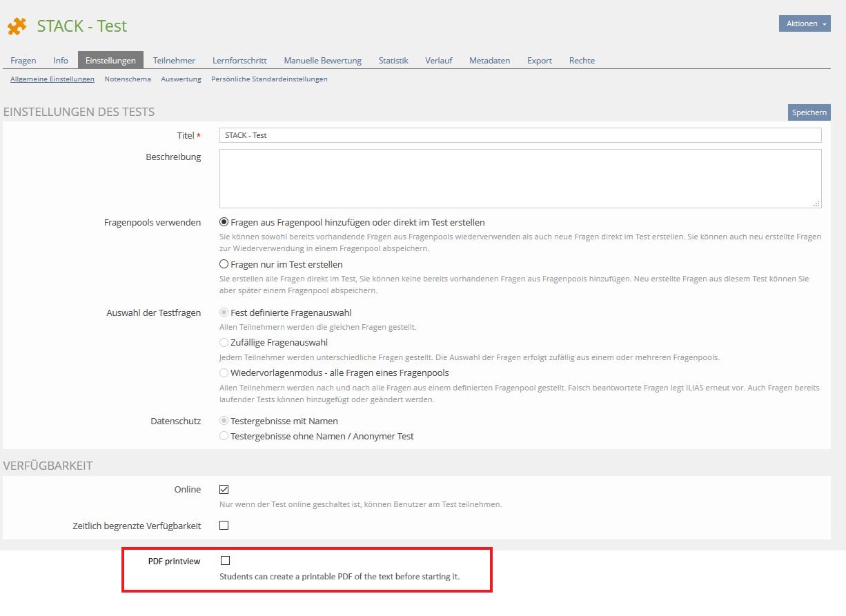Switch to the Fragen tab
Viewport: 846px width, 616px height.
pos(23,61)
